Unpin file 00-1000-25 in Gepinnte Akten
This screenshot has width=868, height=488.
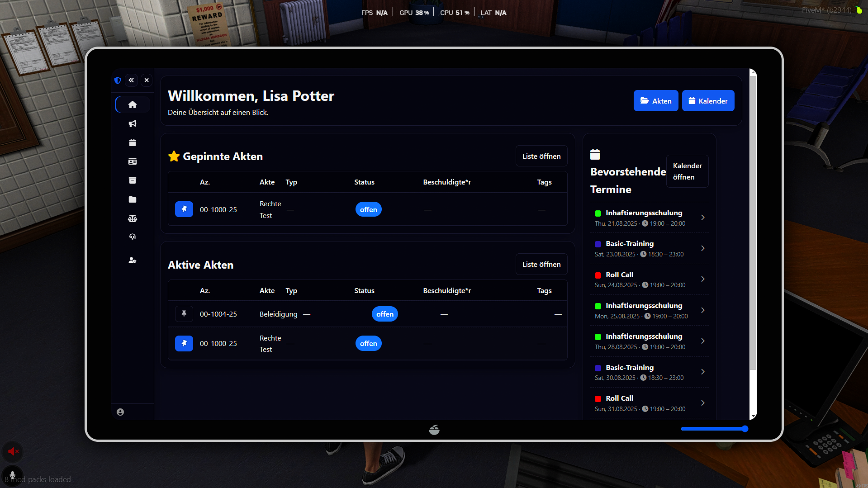[184, 209]
